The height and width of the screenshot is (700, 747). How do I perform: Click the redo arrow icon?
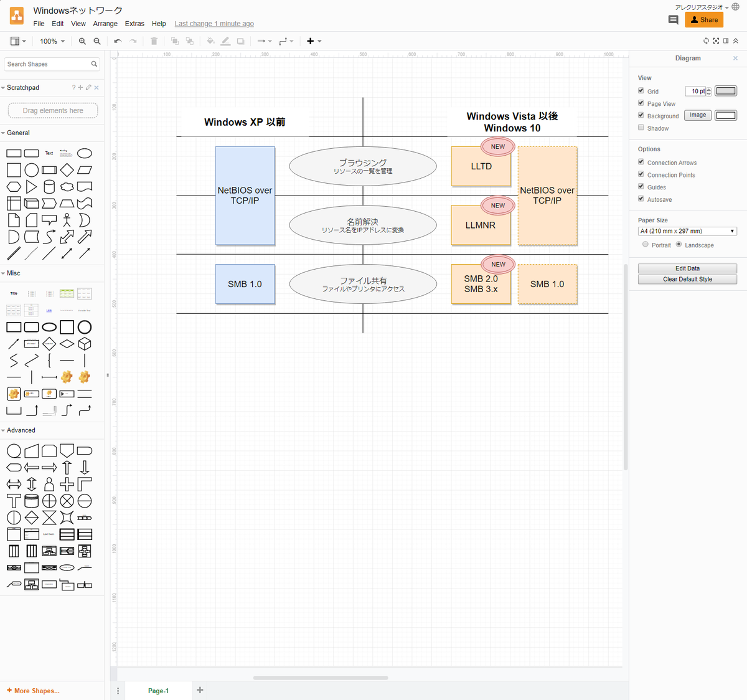tap(133, 41)
